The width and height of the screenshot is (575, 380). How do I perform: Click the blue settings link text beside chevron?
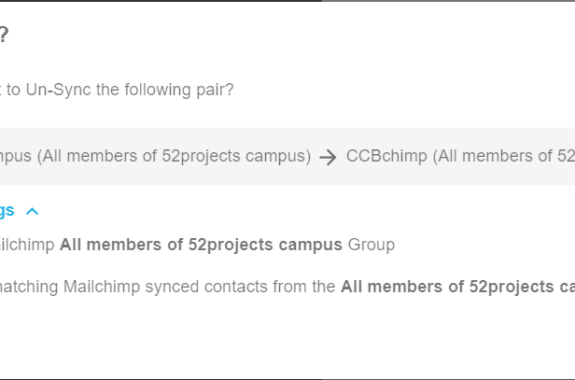coord(7,211)
